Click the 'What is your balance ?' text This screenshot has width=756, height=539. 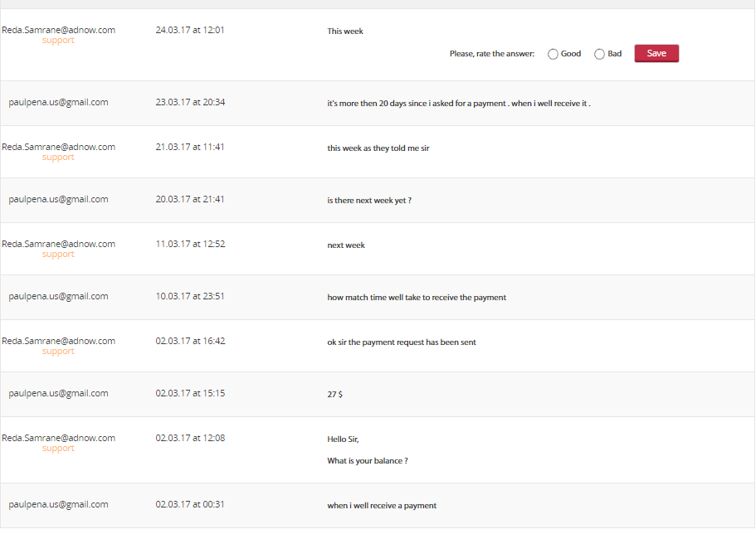[368, 461]
